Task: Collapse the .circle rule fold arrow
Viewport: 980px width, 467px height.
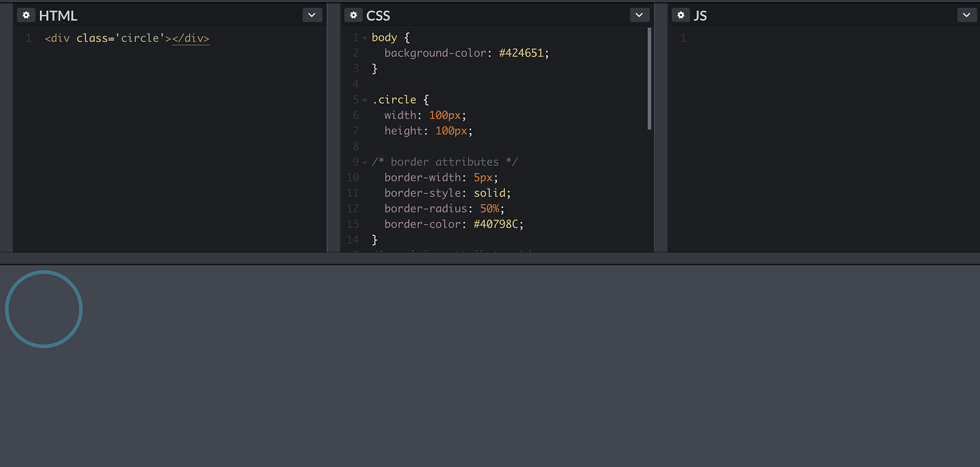Action: pos(365,99)
